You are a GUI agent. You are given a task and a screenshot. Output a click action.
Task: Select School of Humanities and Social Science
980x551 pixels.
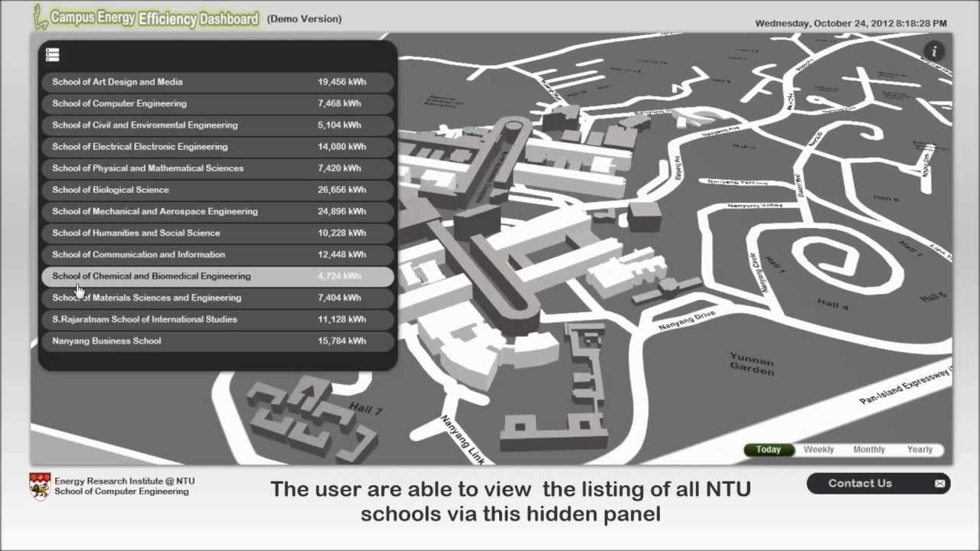[x=217, y=233]
